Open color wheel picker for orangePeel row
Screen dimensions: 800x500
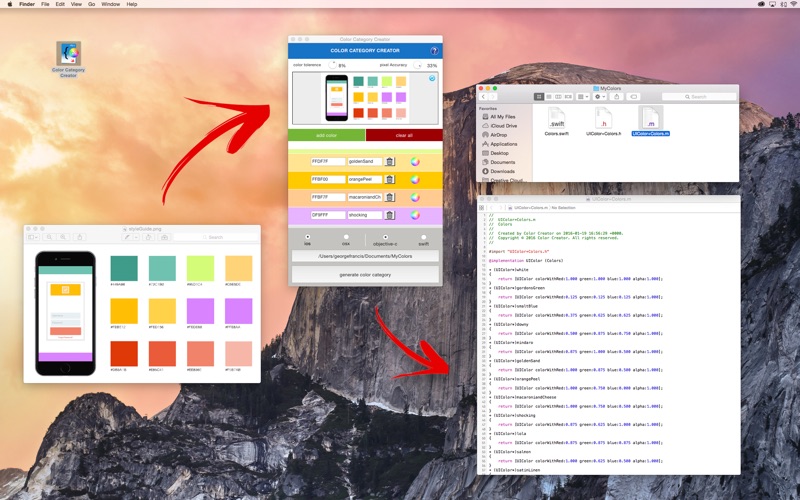[x=415, y=180]
